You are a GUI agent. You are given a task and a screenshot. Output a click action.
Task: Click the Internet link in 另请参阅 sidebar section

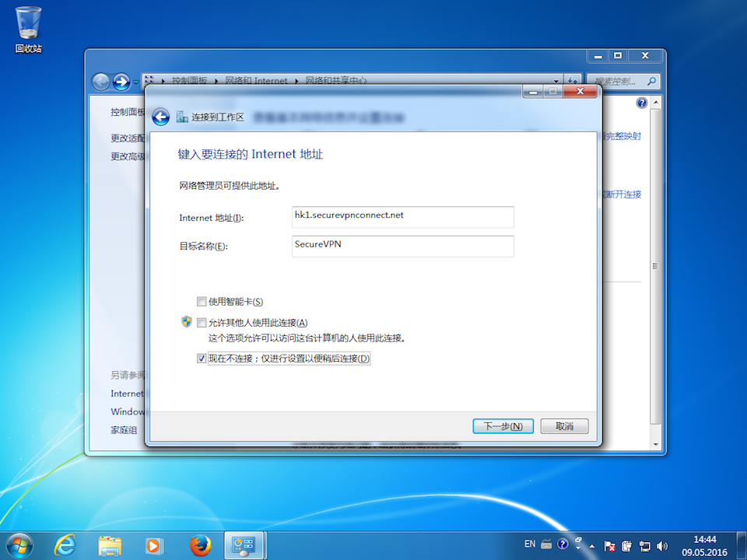coord(127,394)
